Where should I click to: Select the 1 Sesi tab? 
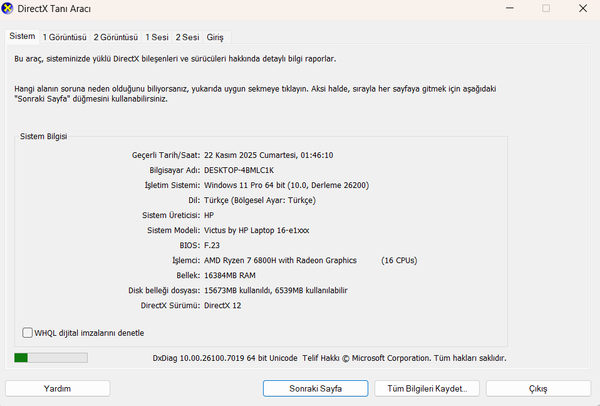(157, 37)
